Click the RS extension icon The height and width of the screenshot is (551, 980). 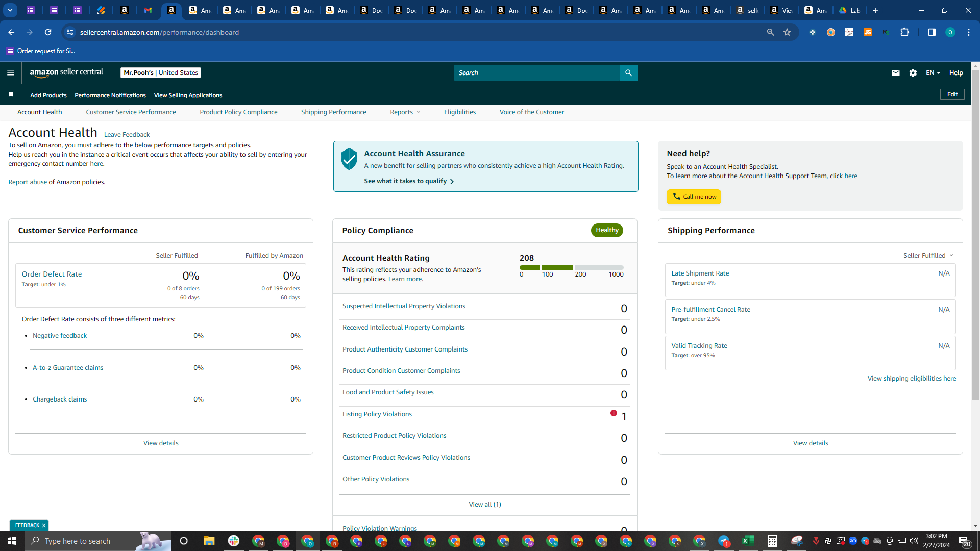pyautogui.click(x=886, y=32)
